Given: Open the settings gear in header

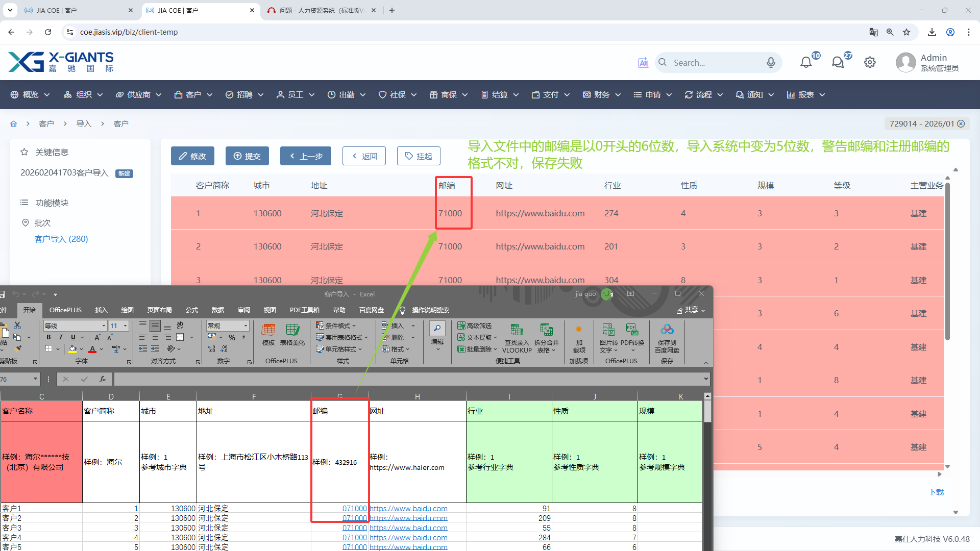Looking at the screenshot, I should [x=870, y=62].
